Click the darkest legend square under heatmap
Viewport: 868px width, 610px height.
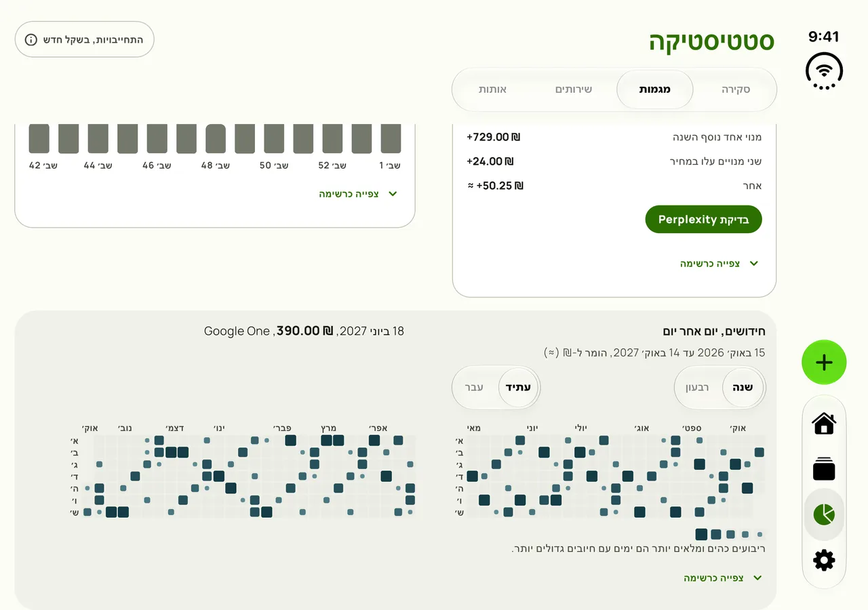(x=701, y=534)
